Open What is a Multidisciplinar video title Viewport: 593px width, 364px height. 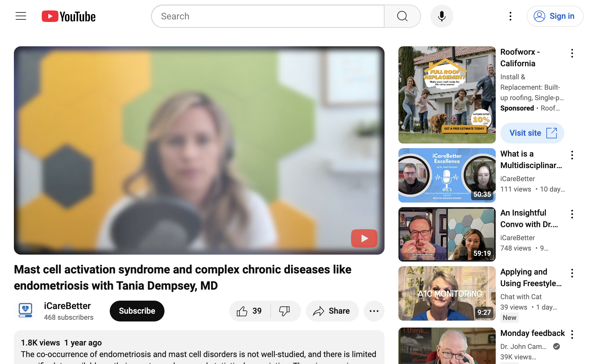(531, 159)
